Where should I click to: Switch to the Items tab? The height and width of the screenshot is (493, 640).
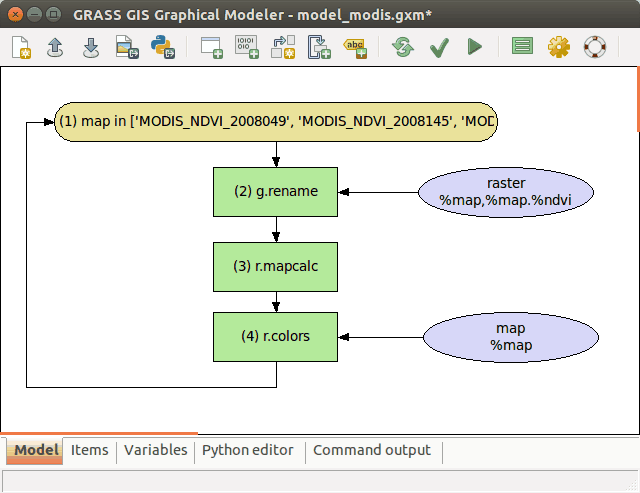[x=89, y=451]
